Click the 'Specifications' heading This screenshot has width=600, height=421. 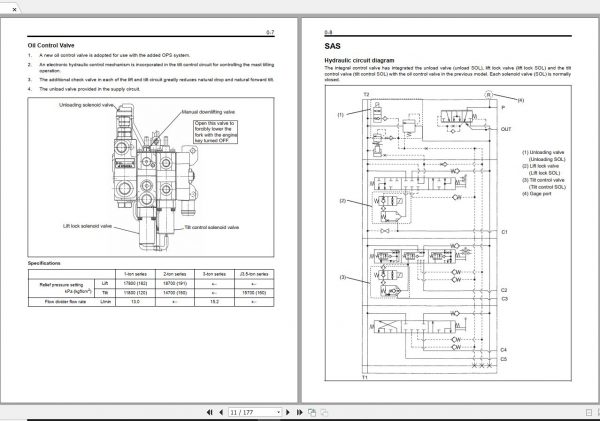click(44, 263)
